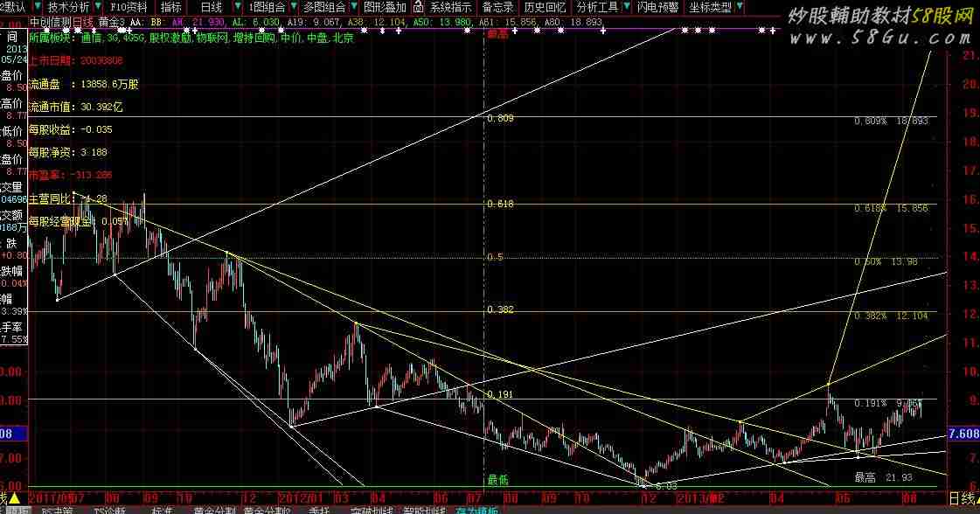Open the 分析工具 dropdown arrow

point(627,7)
